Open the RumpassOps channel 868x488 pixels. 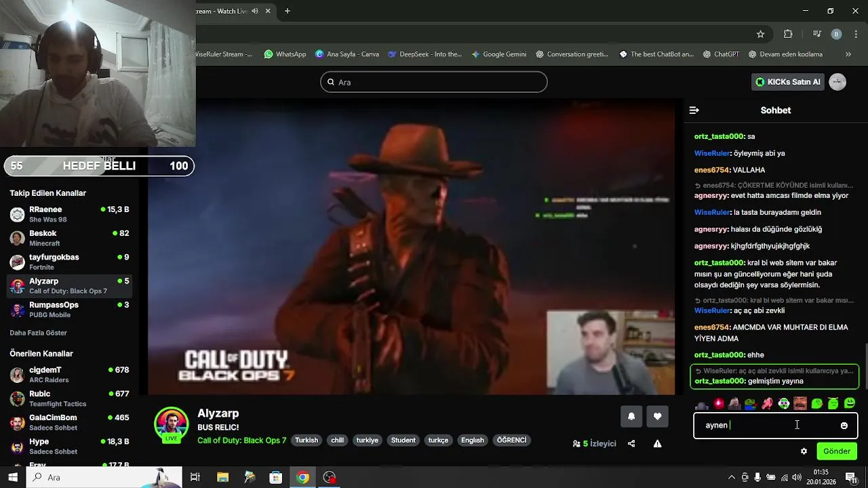[x=69, y=309]
